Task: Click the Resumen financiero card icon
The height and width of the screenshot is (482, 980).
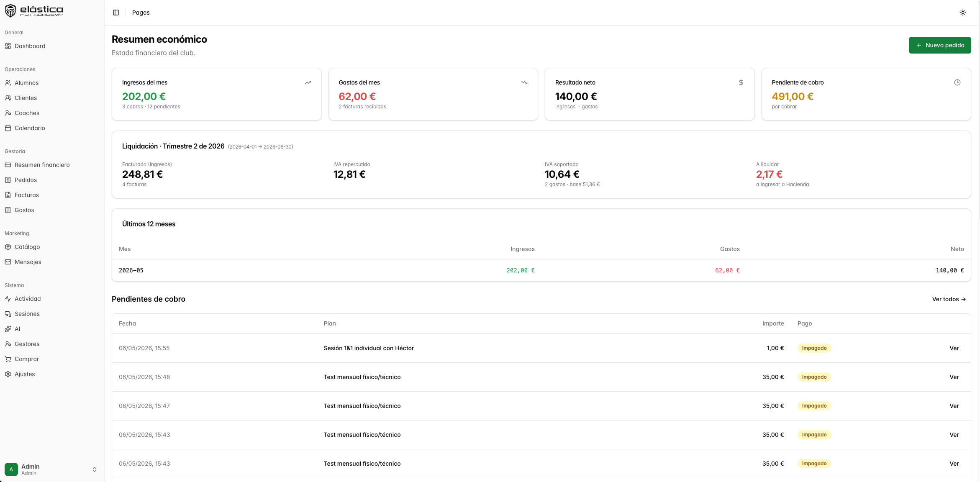Action: (x=8, y=165)
